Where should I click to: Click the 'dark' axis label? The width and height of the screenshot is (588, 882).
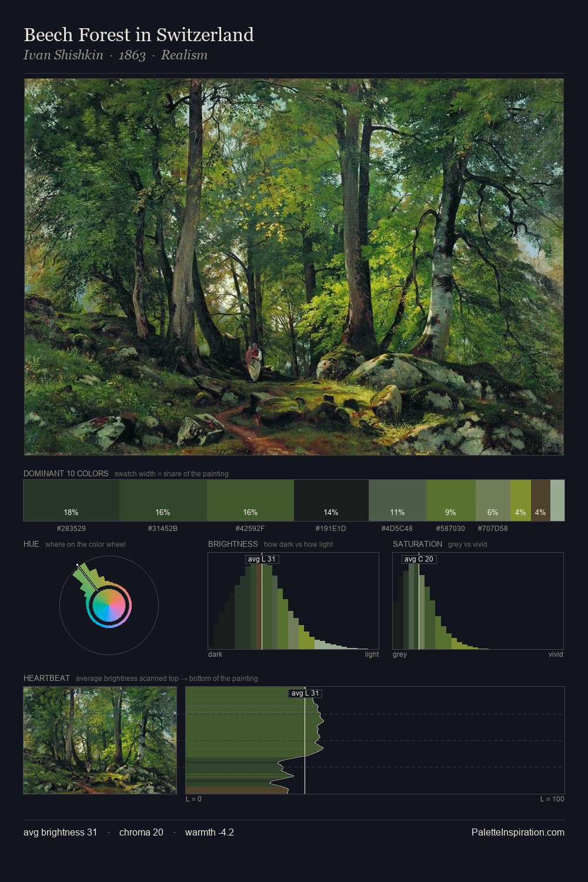215,654
